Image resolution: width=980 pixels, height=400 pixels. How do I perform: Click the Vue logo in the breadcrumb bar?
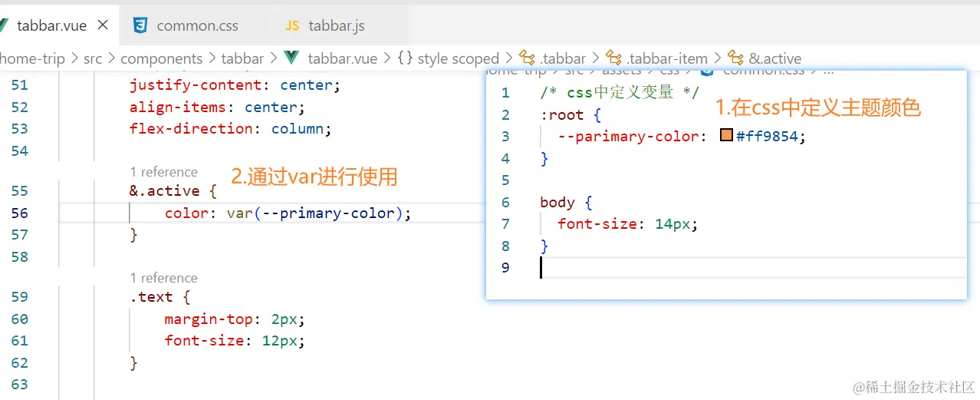291,58
